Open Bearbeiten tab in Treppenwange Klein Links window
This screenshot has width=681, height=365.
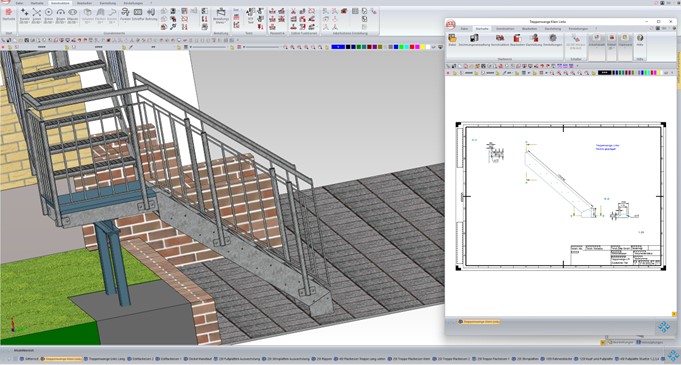529,28
